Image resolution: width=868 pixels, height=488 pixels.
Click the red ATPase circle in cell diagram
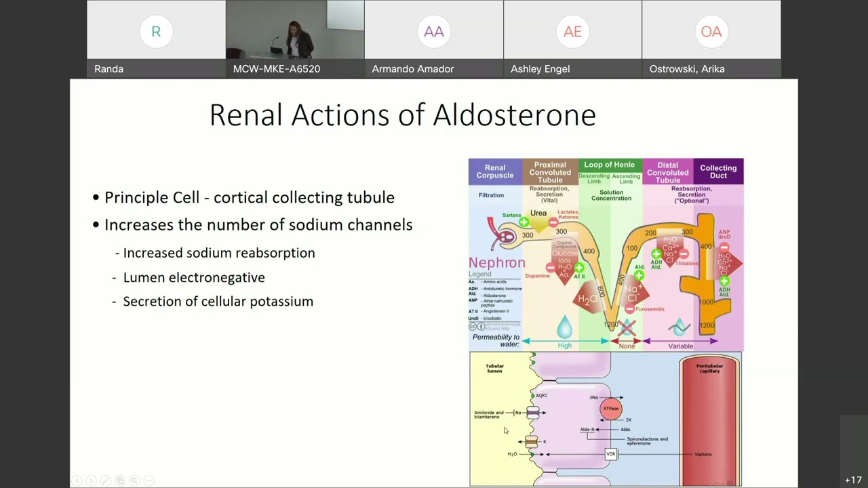(x=611, y=409)
